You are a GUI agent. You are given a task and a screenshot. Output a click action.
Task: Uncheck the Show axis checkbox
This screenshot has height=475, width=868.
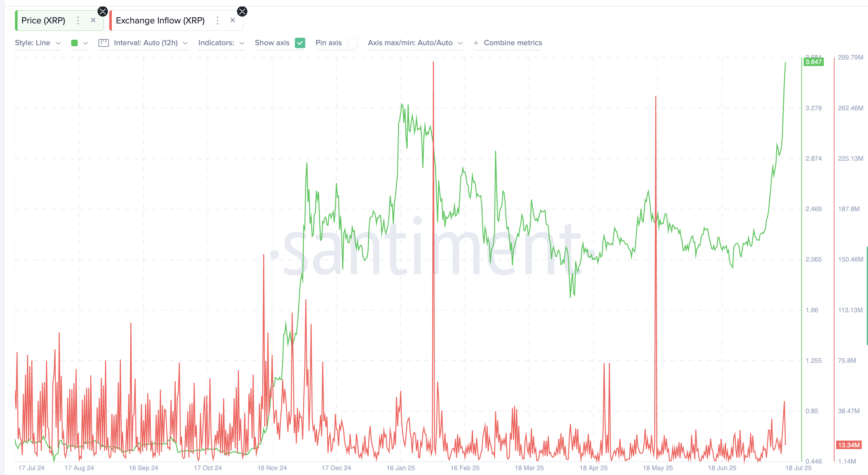tap(299, 43)
